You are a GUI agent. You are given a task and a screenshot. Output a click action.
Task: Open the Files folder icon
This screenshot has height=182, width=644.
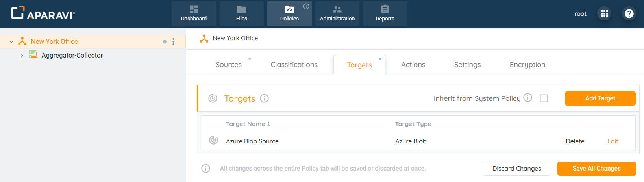tap(241, 9)
